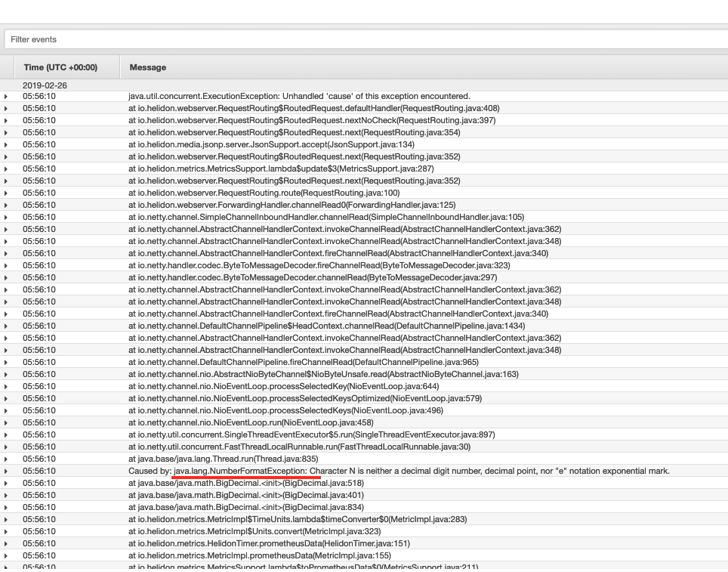Expand the AbstractNioByteChannel$NioByteUnsafe.read row
This screenshot has height=572, width=728.
pos(8,374)
